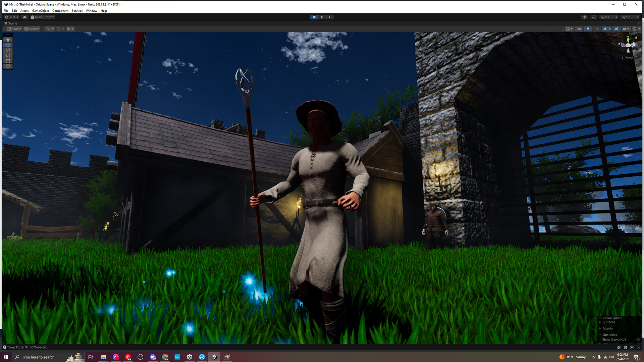Select the Scale tool
The image size is (644, 362).
(8, 56)
